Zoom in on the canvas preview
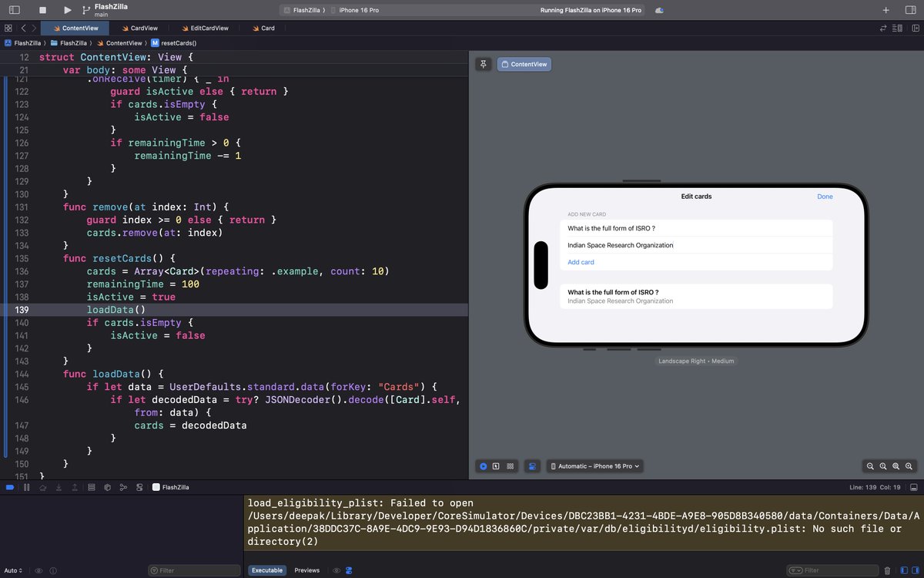This screenshot has height=578, width=924. tap(909, 466)
